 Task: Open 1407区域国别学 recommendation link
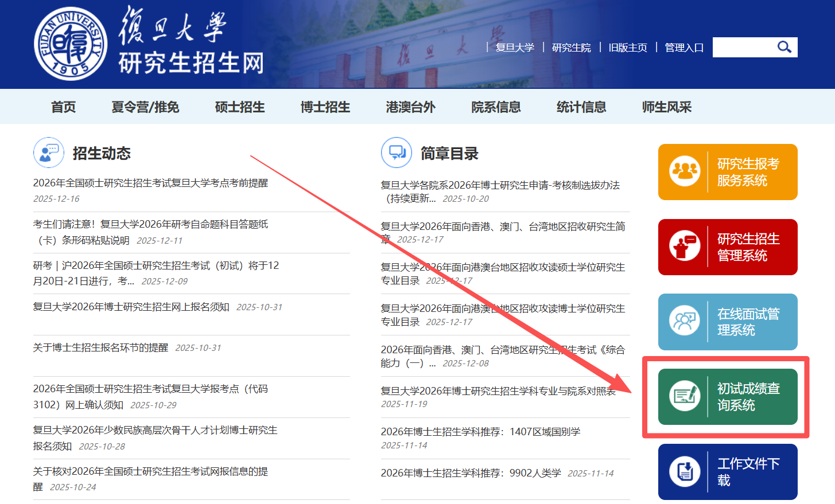[x=480, y=432]
